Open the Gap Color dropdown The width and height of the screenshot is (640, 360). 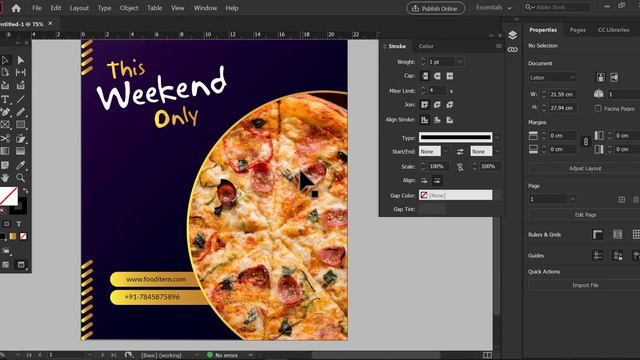click(498, 196)
